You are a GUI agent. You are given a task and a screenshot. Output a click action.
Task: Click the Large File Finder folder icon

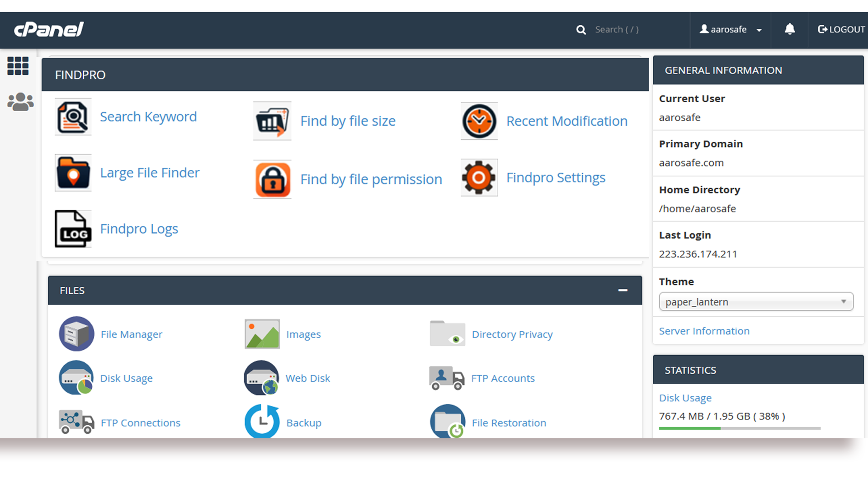(x=73, y=173)
